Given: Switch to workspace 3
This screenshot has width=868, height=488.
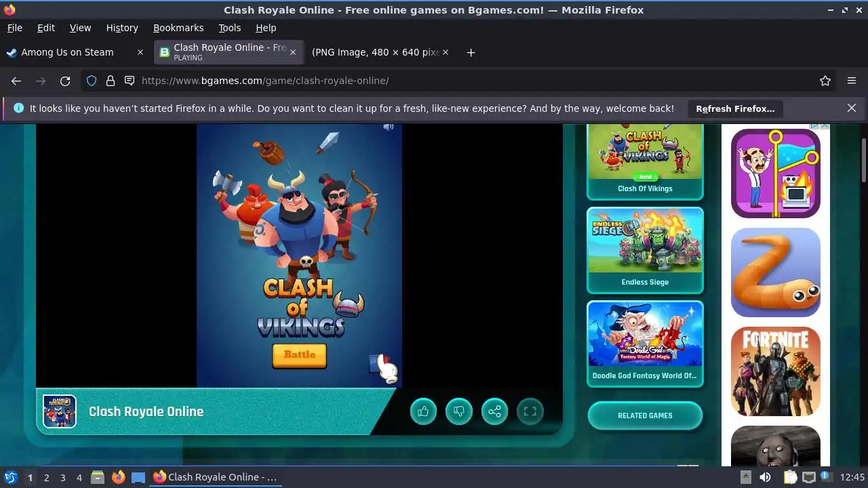Looking at the screenshot, I should tap(62, 478).
